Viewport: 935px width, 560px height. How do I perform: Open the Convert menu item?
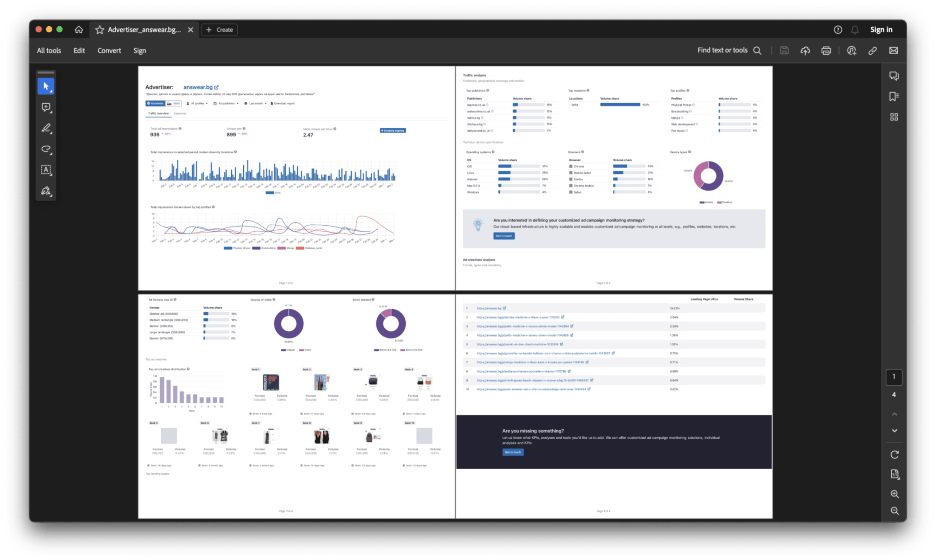point(109,51)
